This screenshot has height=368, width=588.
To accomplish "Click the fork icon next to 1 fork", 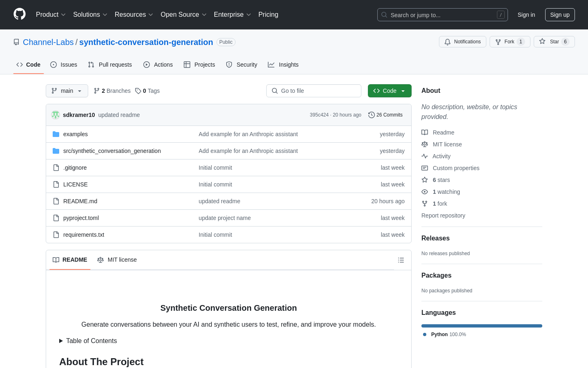I will point(425,204).
